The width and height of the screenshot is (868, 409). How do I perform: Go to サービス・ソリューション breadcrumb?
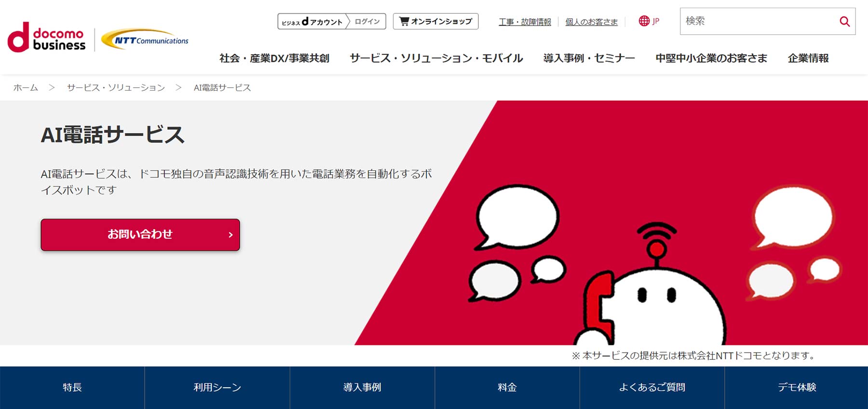tap(116, 88)
